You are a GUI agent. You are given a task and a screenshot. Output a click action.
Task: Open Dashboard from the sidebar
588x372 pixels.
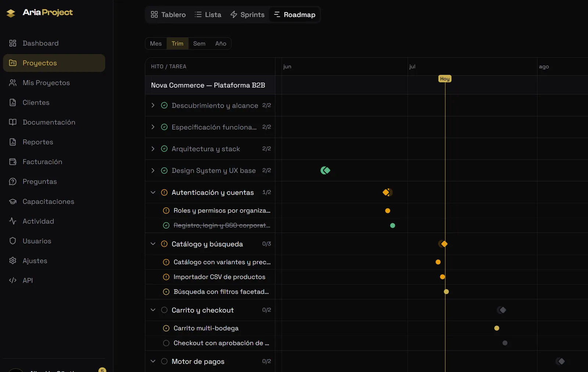tap(54, 43)
